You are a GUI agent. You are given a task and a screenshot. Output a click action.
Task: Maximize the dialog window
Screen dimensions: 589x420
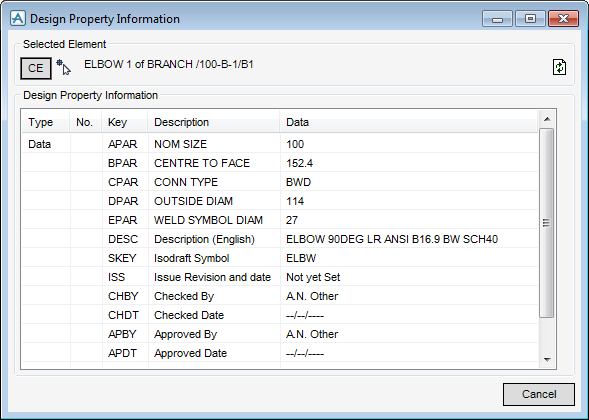click(530, 19)
